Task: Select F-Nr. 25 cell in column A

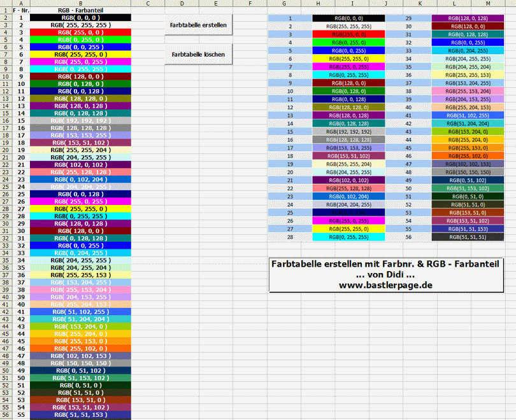Action: (21, 194)
